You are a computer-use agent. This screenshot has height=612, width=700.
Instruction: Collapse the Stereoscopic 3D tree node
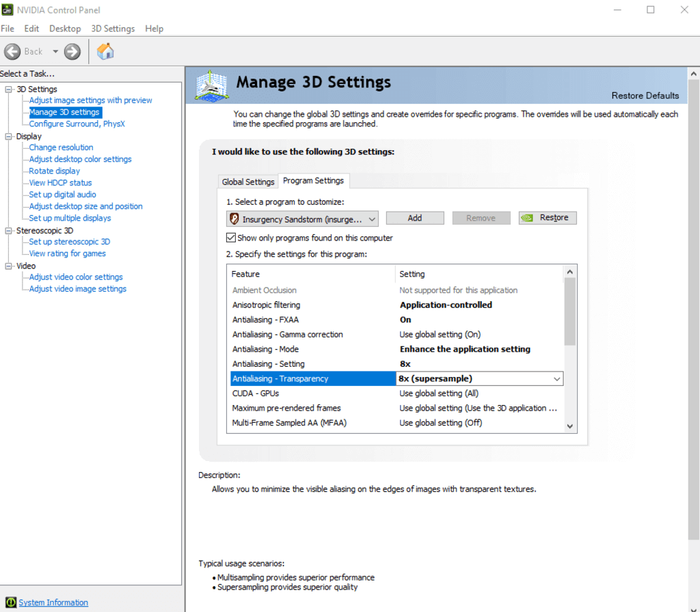8,231
